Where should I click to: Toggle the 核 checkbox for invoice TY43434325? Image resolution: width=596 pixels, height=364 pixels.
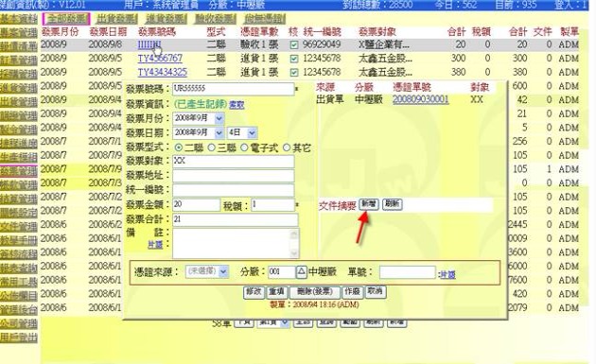click(293, 73)
